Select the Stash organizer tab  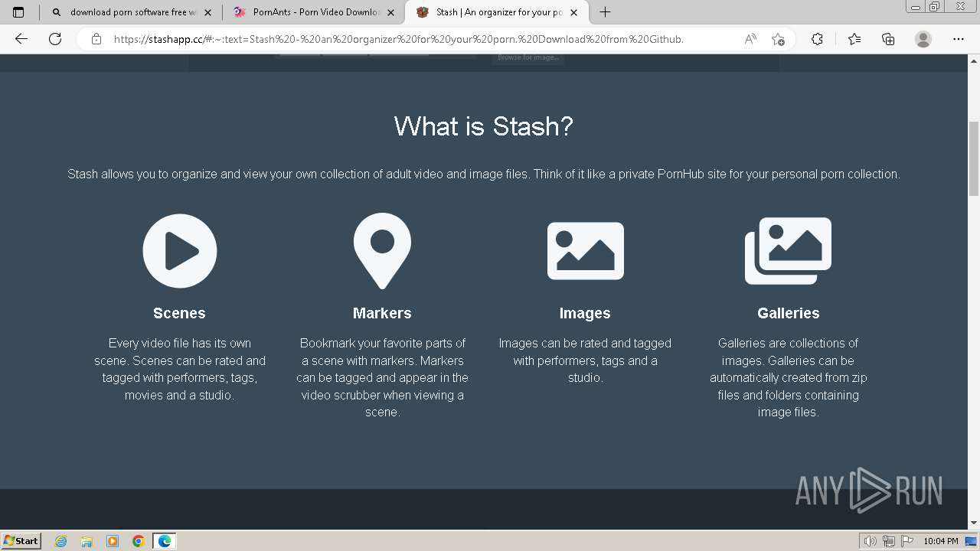pos(496,12)
